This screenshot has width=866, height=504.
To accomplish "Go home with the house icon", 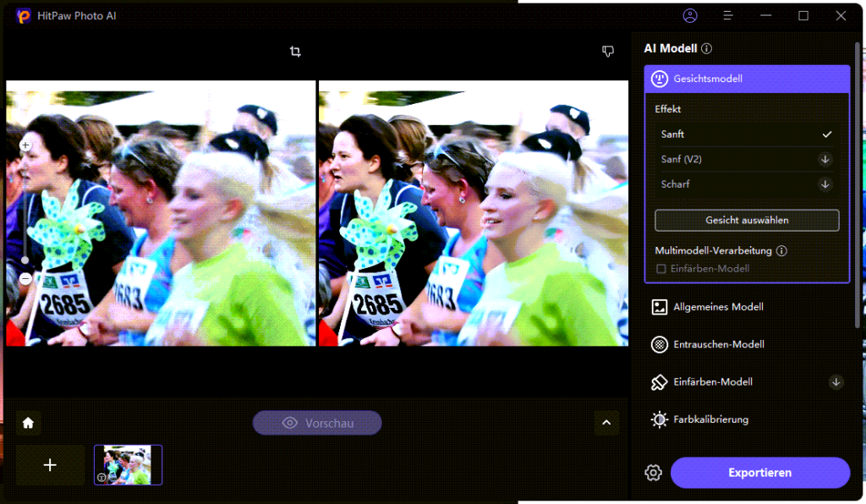I will 28,423.
